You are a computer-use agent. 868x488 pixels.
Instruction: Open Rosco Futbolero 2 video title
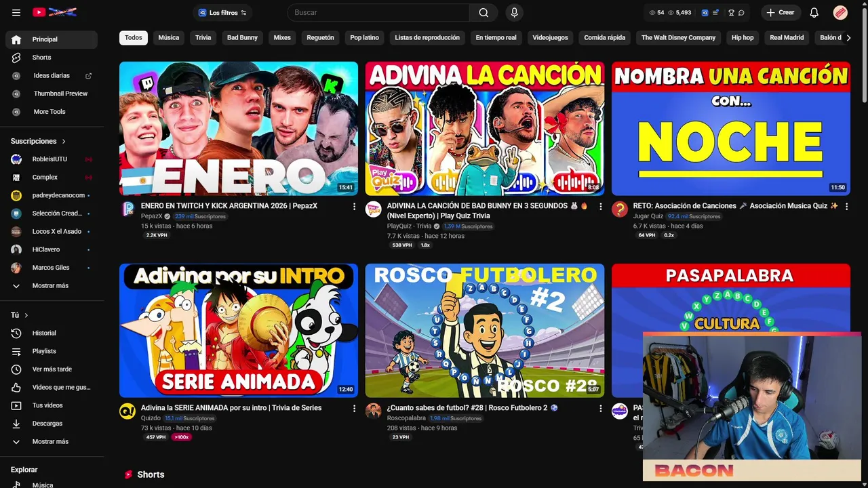(472, 408)
